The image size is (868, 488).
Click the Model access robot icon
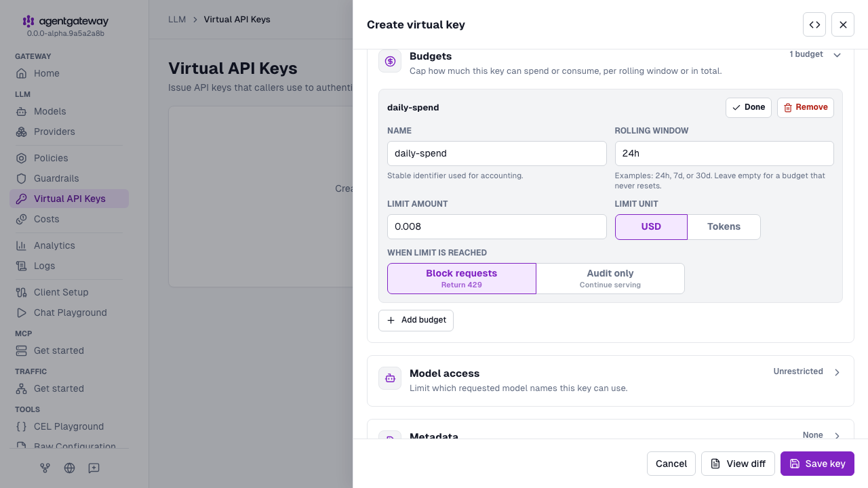click(390, 378)
